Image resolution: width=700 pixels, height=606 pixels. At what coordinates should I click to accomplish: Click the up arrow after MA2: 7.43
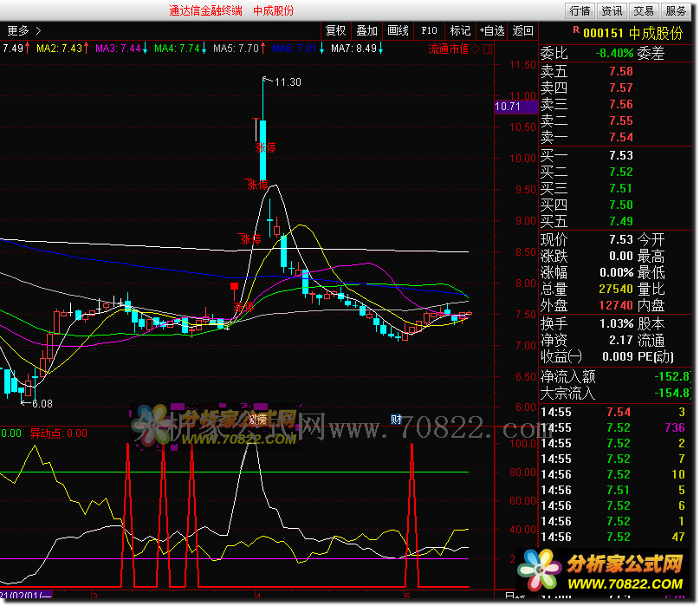pyautogui.click(x=86, y=49)
